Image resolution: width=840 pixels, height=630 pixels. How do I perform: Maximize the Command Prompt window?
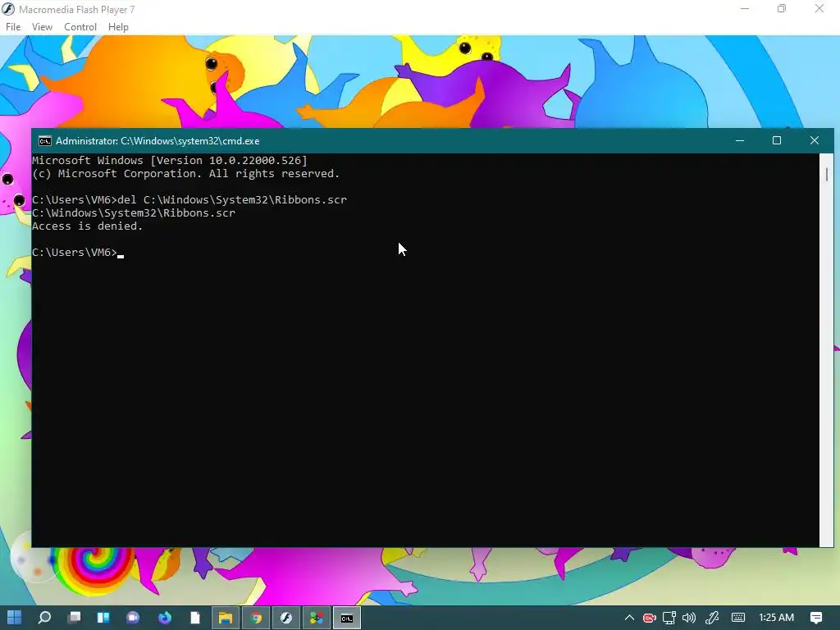click(777, 140)
